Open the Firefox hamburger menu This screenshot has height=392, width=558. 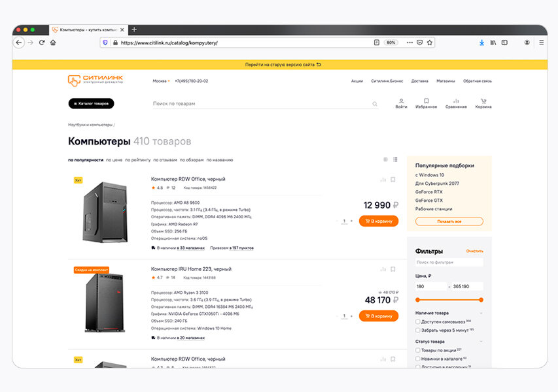point(541,42)
